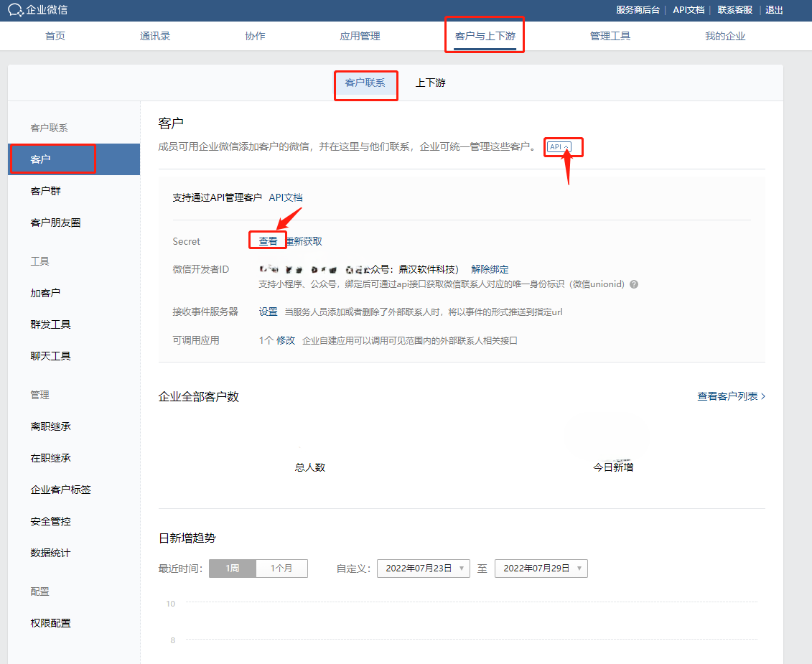Click the 今日新增 statistic label

pos(613,467)
